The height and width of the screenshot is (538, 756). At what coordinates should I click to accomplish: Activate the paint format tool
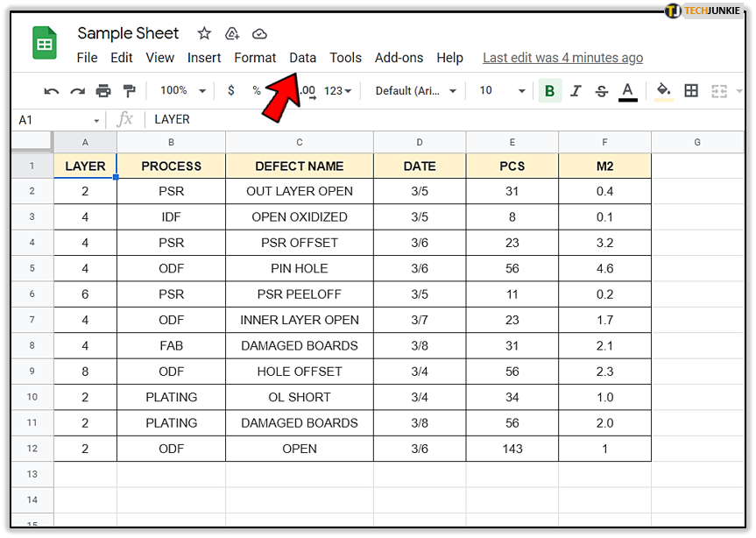130,90
